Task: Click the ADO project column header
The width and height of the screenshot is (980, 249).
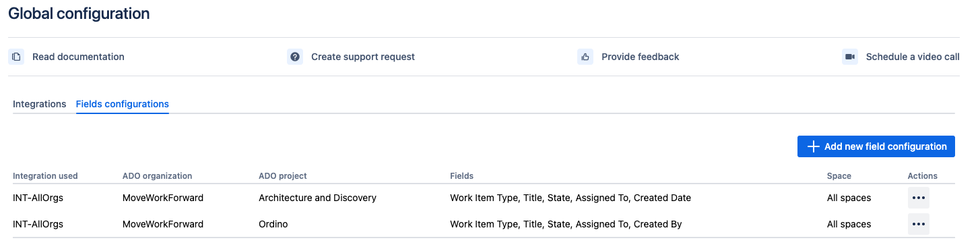Action: 283,176
